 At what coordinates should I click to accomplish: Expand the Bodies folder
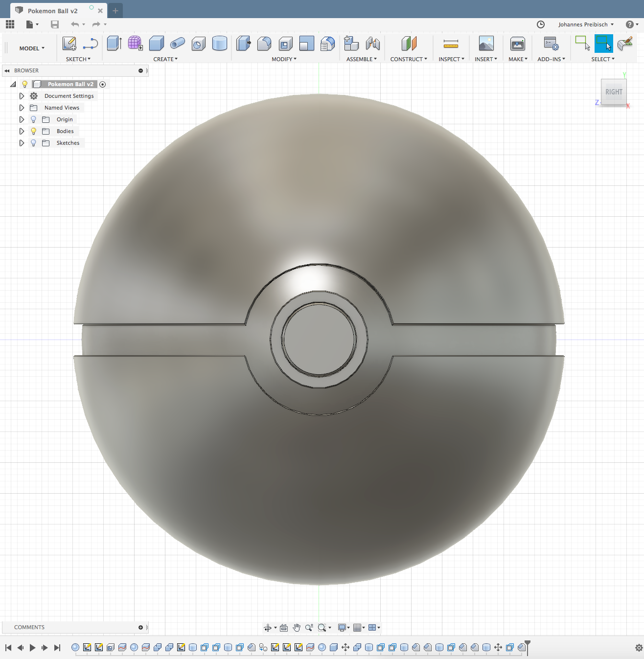pyautogui.click(x=22, y=131)
